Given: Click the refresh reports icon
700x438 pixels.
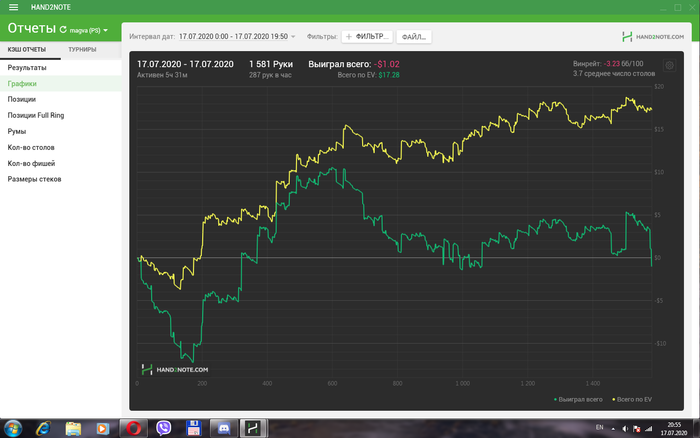Looking at the screenshot, I should pos(63,29).
